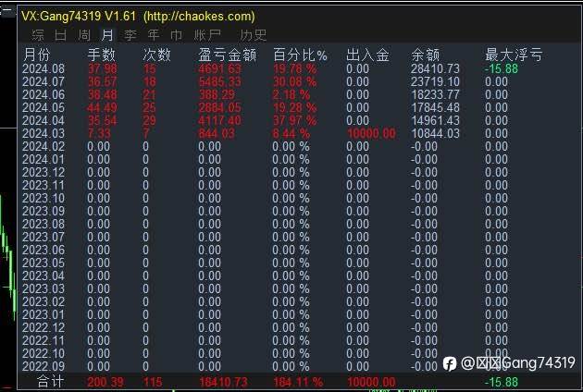Viewport: 583px width, 392px height.
Task: Open the http://chaokes.com link in title
Action: [199, 17]
